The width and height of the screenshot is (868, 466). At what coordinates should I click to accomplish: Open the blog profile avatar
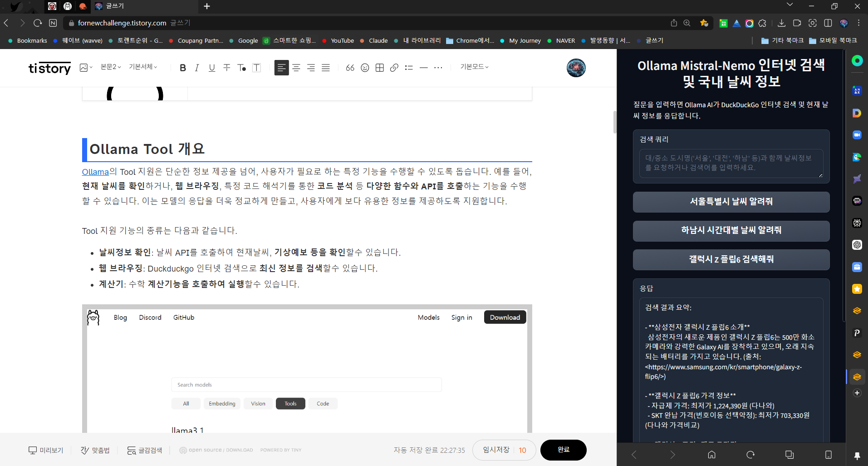[x=576, y=68]
